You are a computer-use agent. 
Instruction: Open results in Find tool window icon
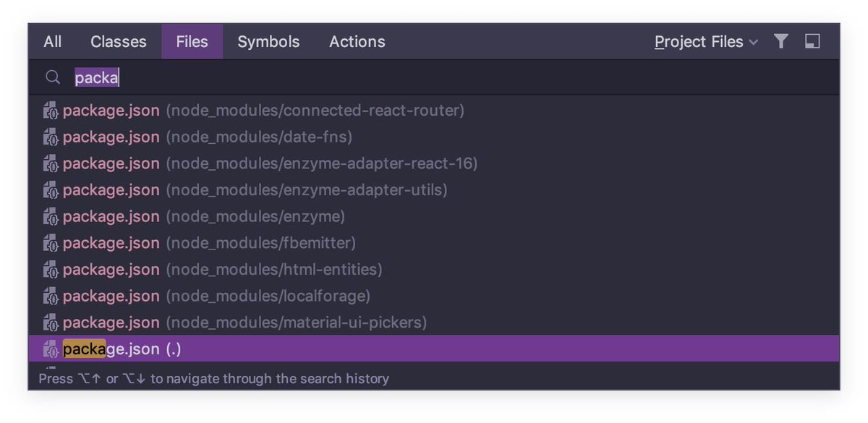(x=812, y=41)
